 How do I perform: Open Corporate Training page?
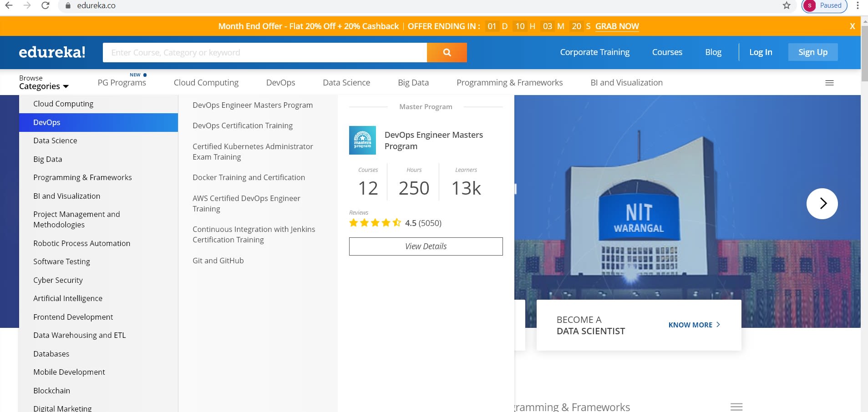(594, 52)
